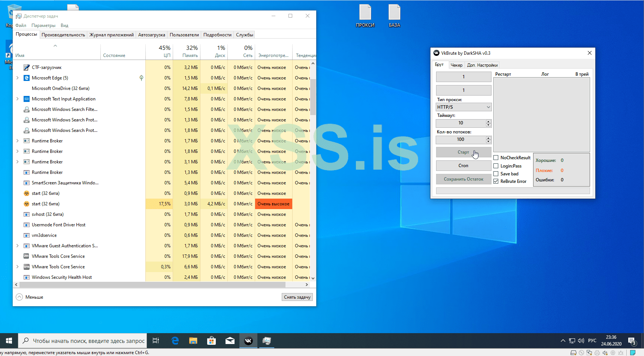Open the proxy type HTTP/S dropdown
Screen dimensions: 644x356
[463, 107]
